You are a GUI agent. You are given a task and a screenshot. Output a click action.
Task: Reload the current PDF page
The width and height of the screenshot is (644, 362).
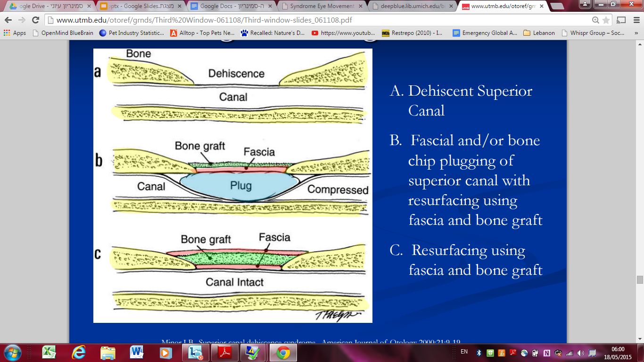coord(35,20)
